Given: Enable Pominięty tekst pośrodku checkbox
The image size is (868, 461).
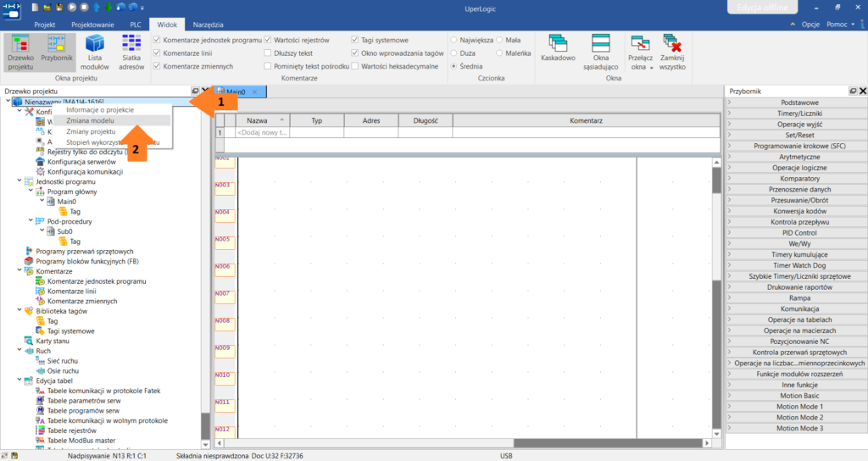Looking at the screenshot, I should coord(267,66).
